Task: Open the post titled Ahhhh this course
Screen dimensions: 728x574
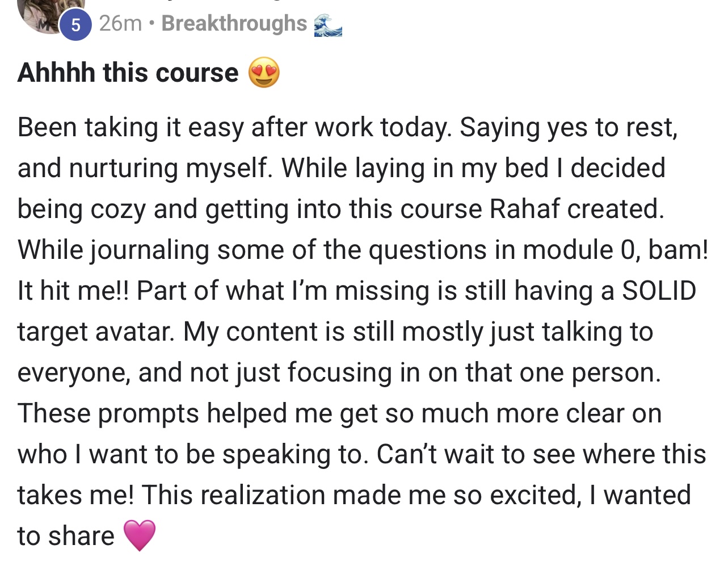Action: point(128,73)
